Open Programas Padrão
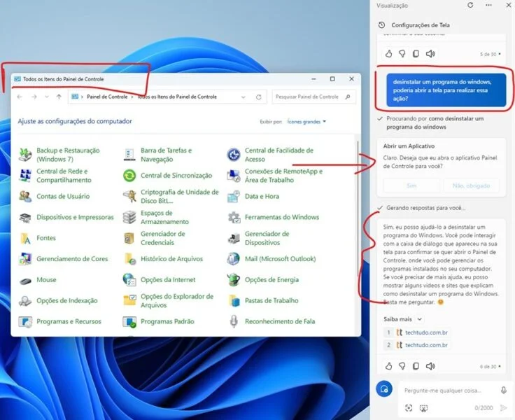Viewport: 515px width, 420px height. pyautogui.click(x=159, y=321)
